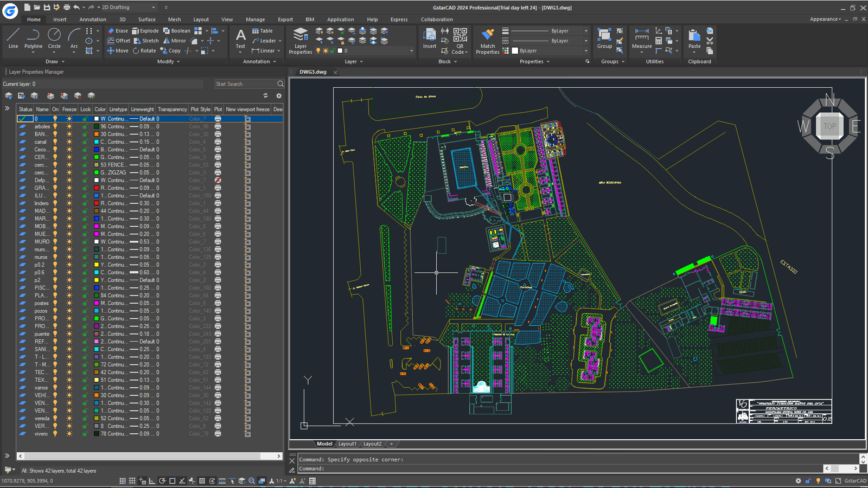Toggle lock on the MURO layer

(85, 242)
